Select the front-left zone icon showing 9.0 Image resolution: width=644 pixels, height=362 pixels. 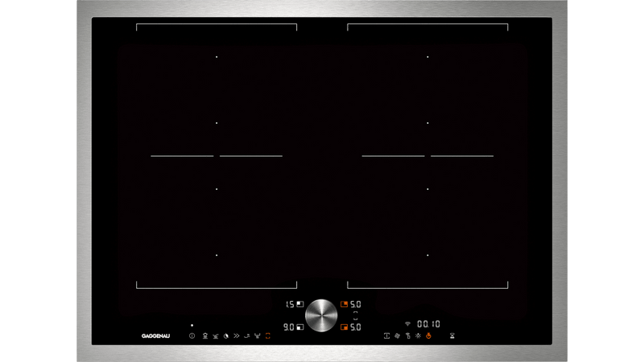(299, 327)
